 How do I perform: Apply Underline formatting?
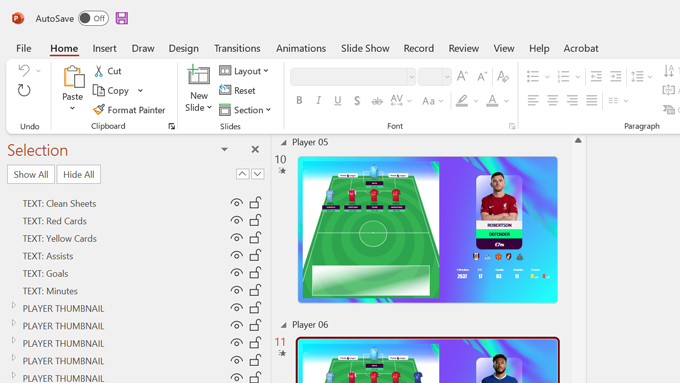tap(337, 101)
